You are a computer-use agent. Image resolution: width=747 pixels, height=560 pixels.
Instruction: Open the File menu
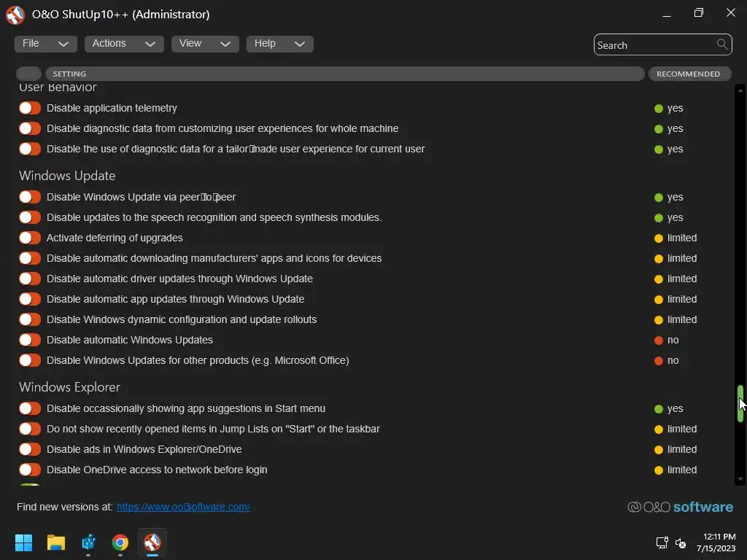pos(45,44)
